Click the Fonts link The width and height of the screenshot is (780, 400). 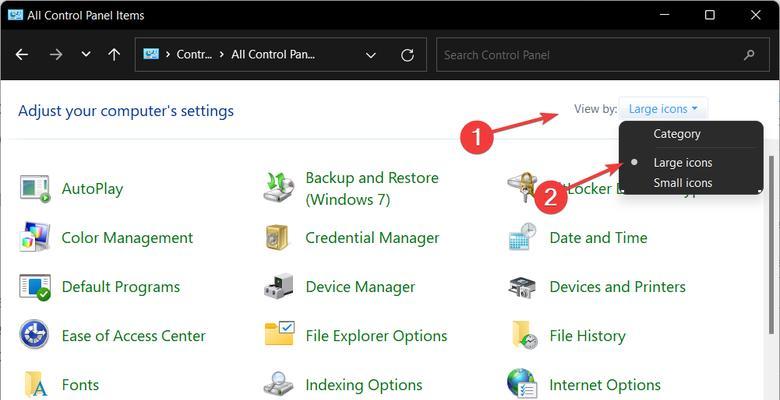pos(80,385)
